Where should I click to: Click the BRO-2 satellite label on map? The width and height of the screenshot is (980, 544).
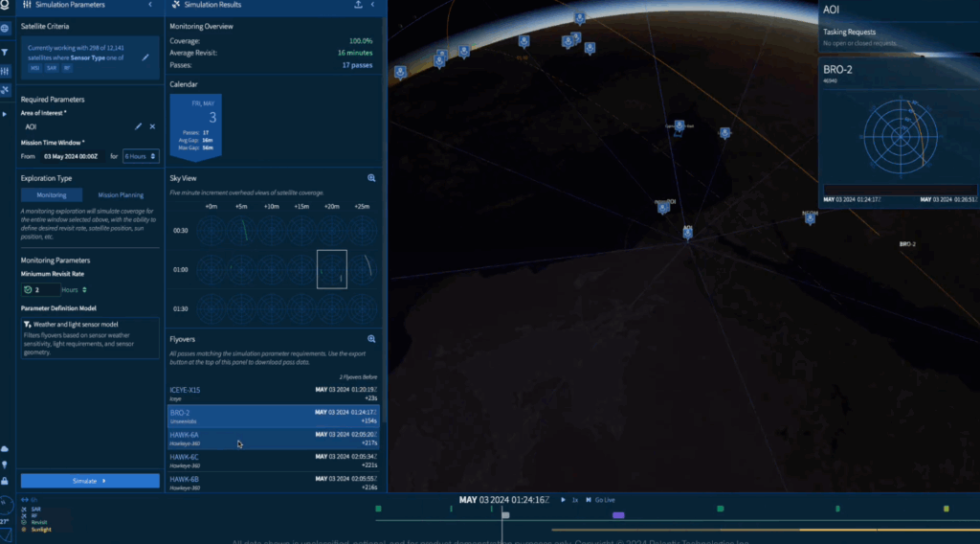tap(907, 244)
